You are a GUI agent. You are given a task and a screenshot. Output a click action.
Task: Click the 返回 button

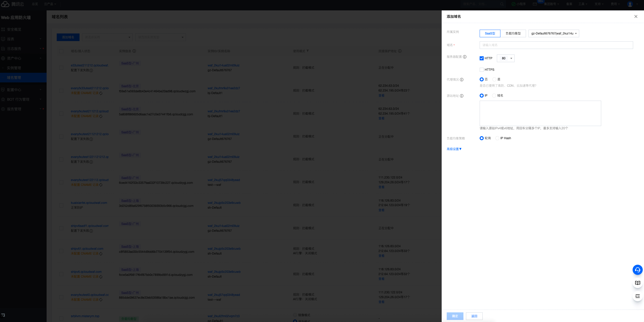tap(474, 316)
